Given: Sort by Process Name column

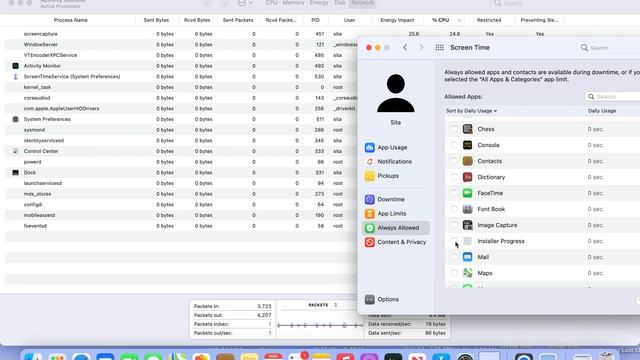Looking at the screenshot, I should coord(71,20).
